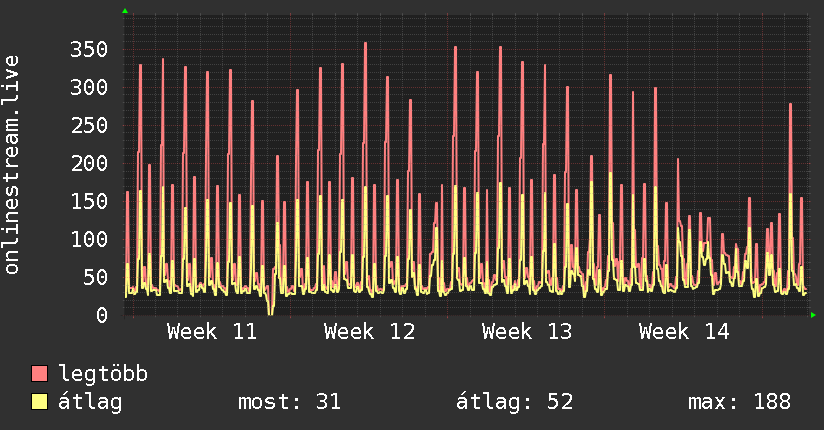
Task: Click the 250 y-axis value
Action: point(89,126)
